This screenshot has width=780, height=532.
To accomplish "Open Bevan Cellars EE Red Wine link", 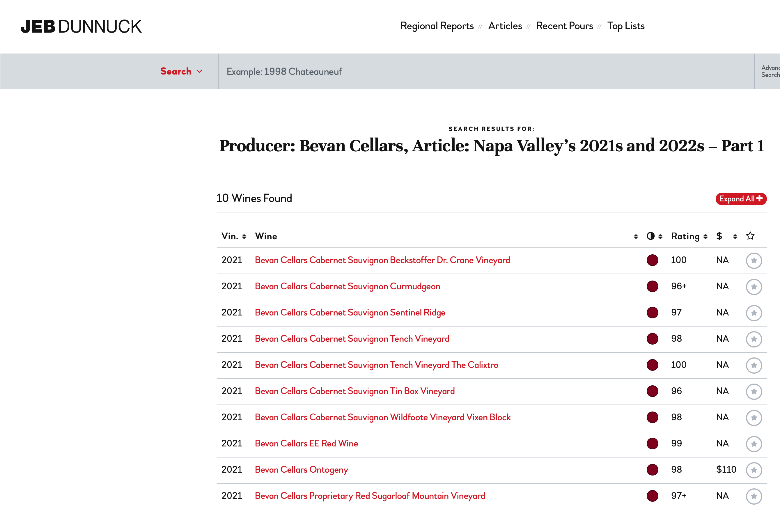I will click(x=306, y=444).
